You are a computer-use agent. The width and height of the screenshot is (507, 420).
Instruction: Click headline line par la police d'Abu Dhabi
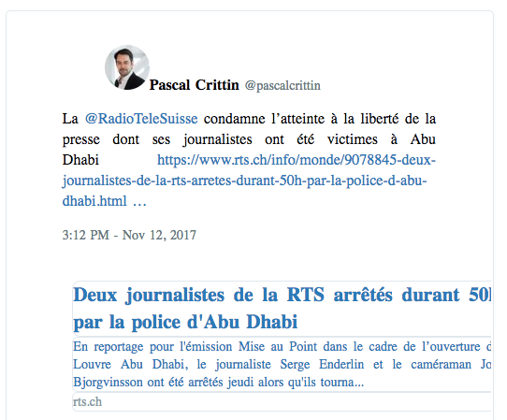pos(185,323)
